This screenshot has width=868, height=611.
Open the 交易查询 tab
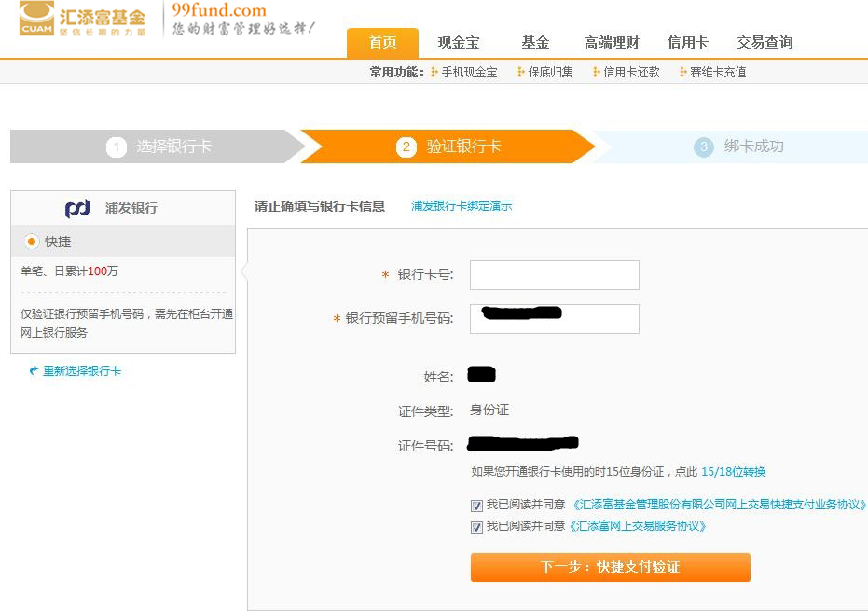(765, 43)
